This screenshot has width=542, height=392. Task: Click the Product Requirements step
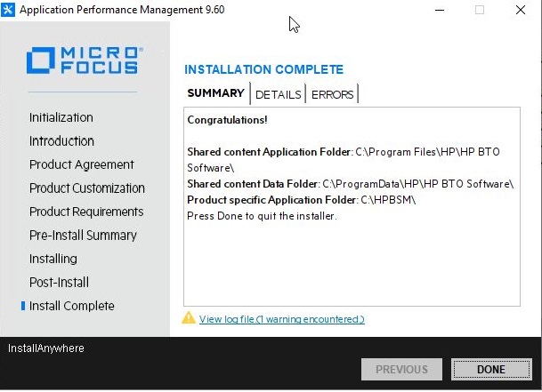[85, 212]
